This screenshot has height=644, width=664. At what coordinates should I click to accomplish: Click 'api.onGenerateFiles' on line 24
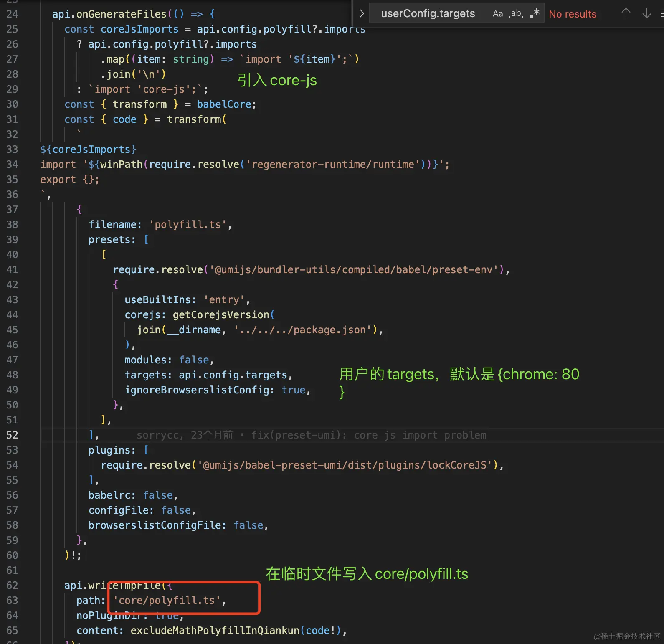[109, 14]
